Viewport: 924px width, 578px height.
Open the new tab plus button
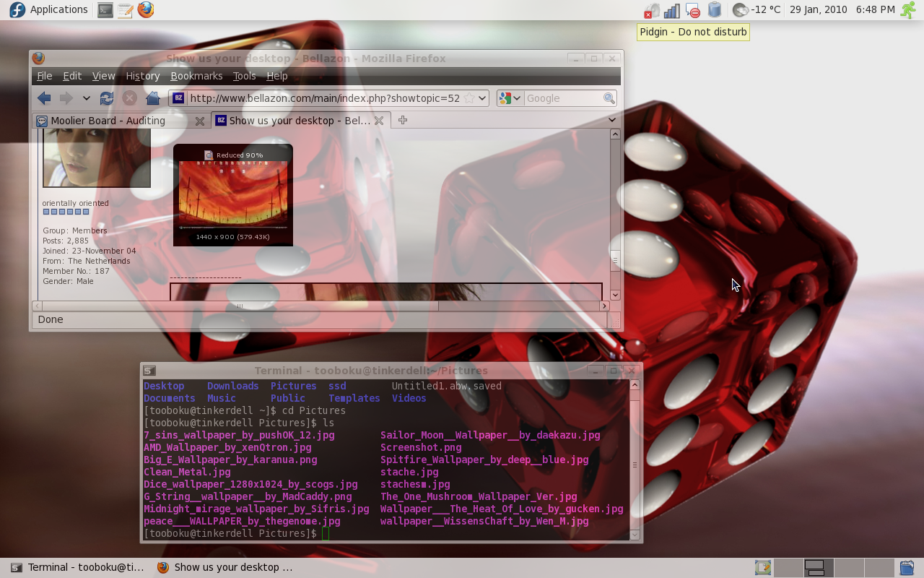point(403,120)
